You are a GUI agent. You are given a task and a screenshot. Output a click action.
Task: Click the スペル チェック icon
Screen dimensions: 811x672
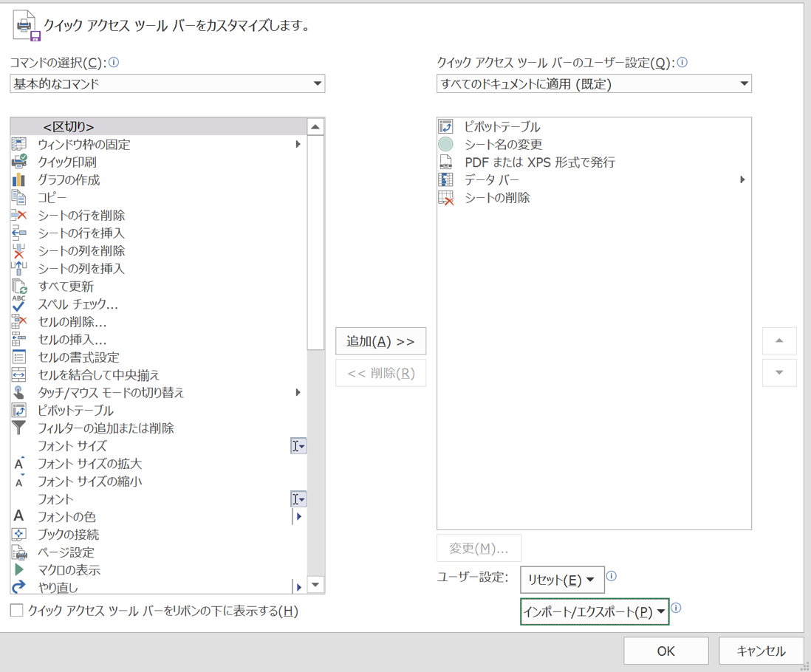19,304
